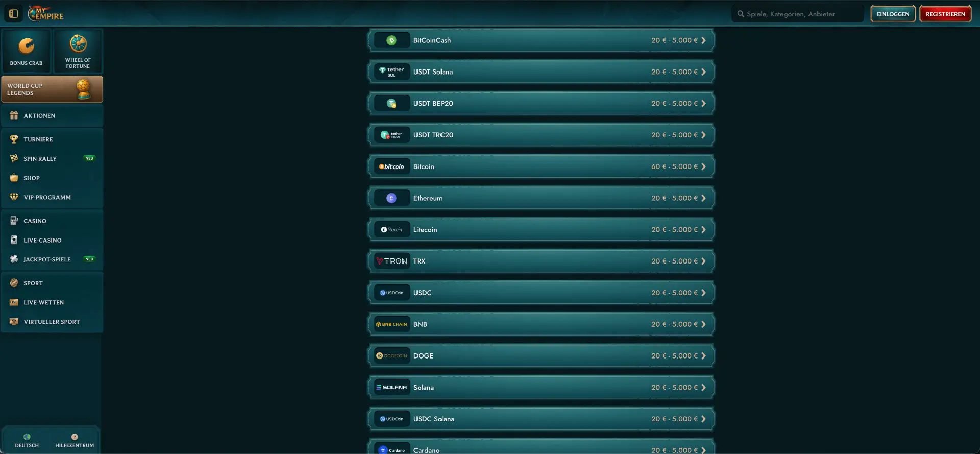Click the Aktionen gift icon
Screen dimensions: 980x454
coord(14,116)
